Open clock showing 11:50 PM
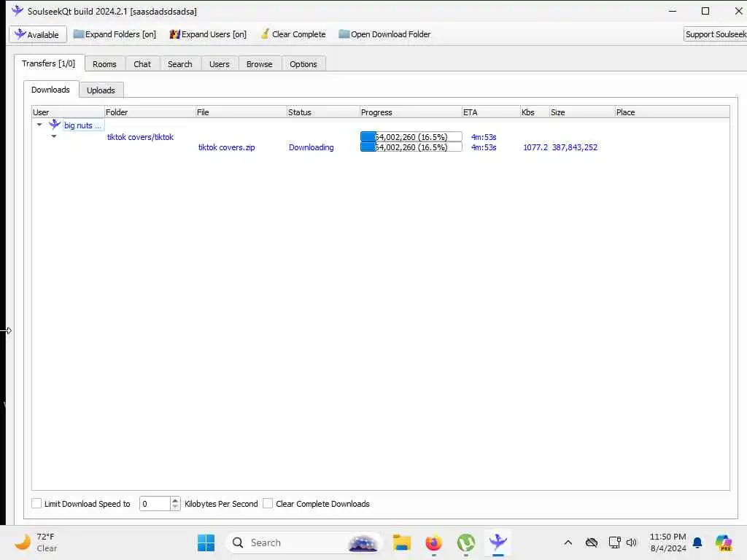The height and width of the screenshot is (560, 747). tap(668, 542)
